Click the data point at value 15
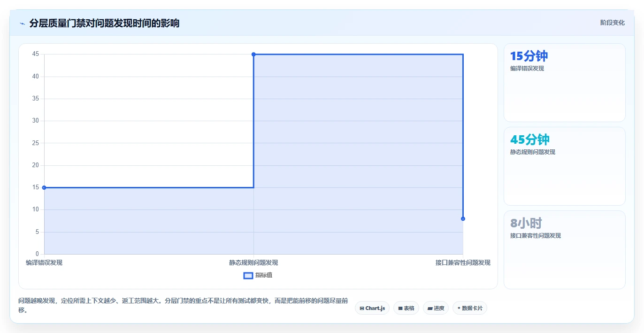 (x=44, y=187)
